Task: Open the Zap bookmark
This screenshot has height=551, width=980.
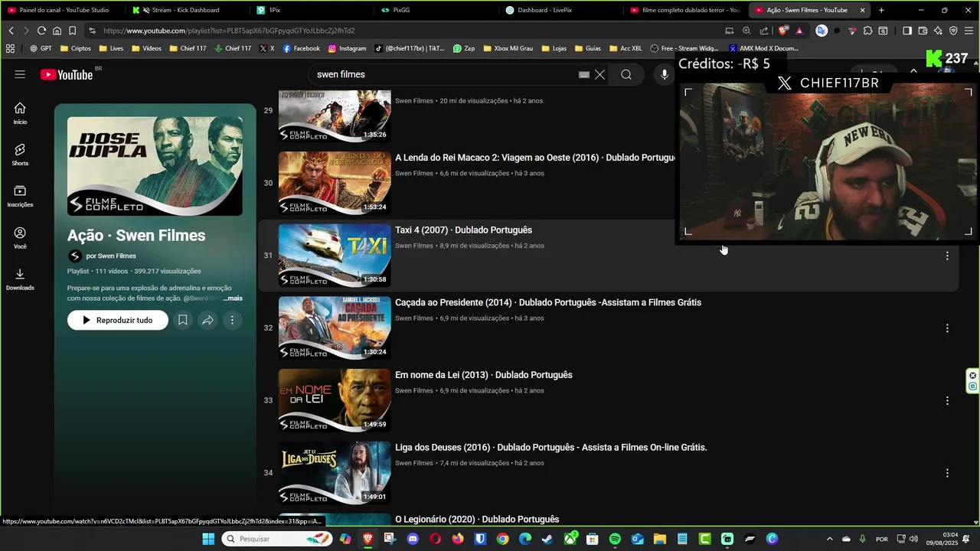Action: [464, 48]
